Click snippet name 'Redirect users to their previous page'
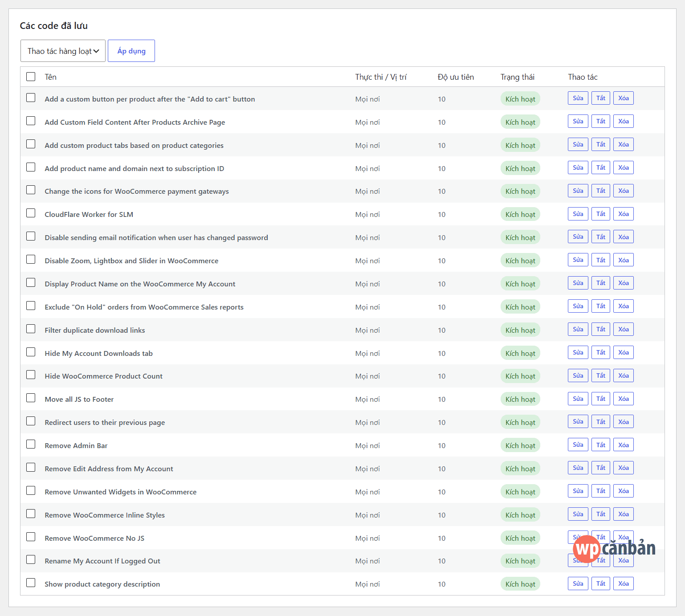This screenshot has width=685, height=616. point(105,422)
